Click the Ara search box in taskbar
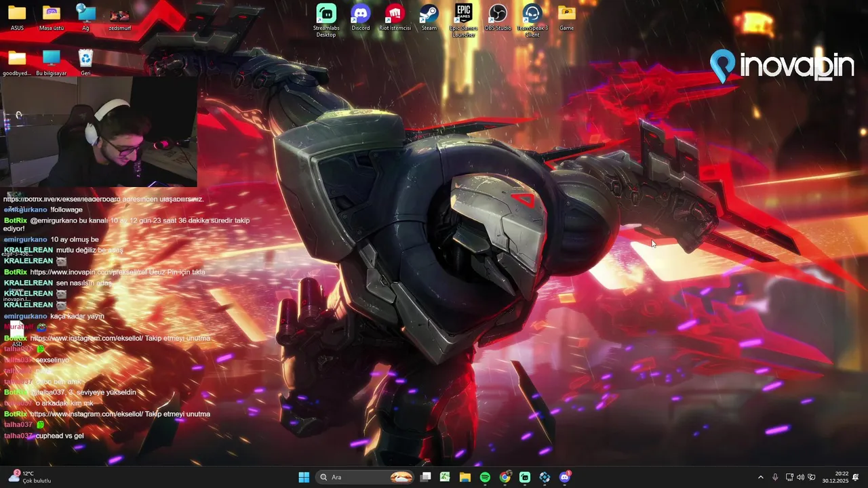The image size is (868, 488). tap(365, 477)
